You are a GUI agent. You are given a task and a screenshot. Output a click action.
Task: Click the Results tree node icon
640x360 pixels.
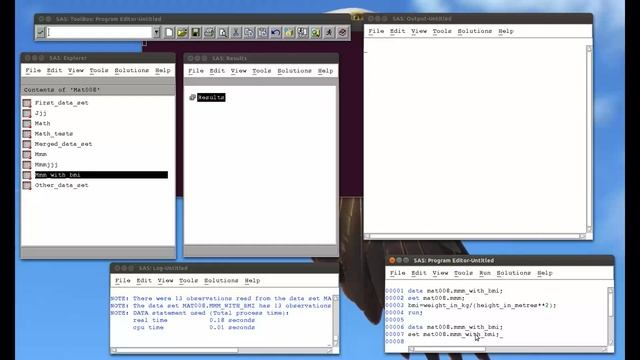tap(193, 97)
